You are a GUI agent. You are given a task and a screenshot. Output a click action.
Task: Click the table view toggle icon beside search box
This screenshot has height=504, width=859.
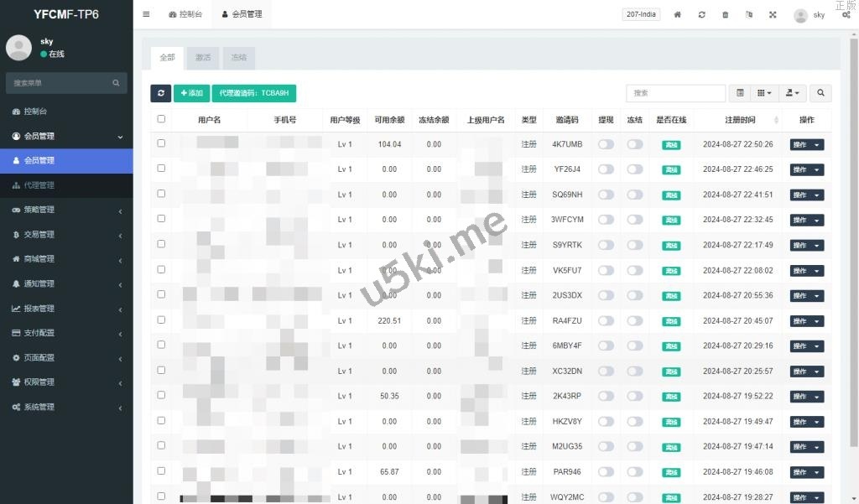(739, 93)
